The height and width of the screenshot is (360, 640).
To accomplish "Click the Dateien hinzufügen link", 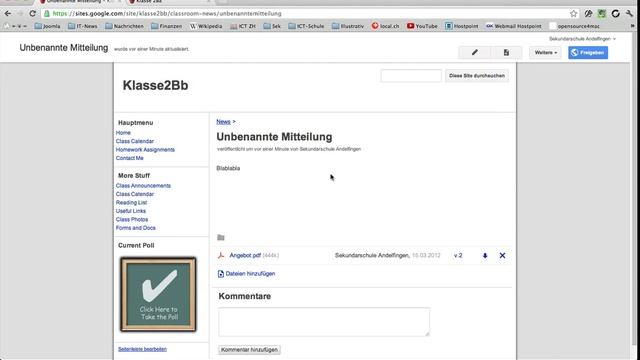I will point(247,274).
